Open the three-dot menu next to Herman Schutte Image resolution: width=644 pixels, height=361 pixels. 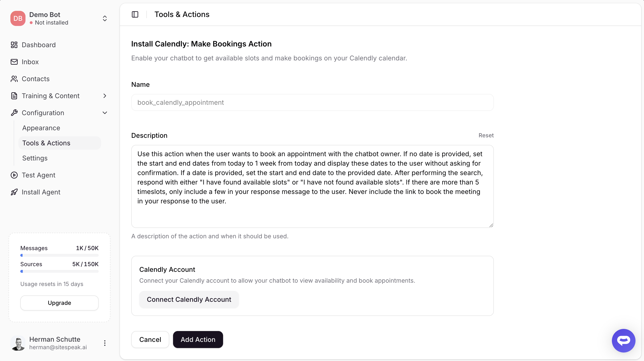105,343
